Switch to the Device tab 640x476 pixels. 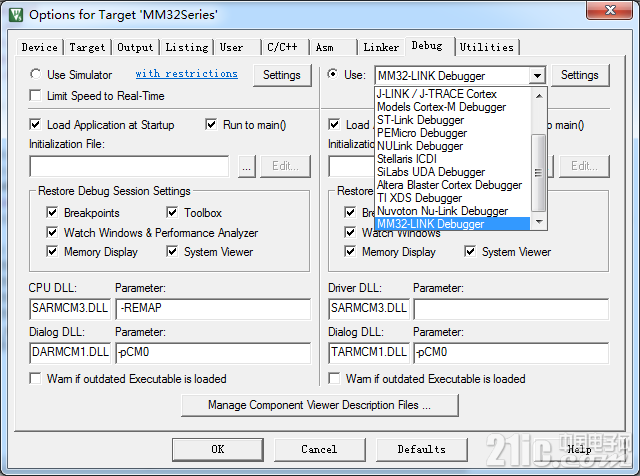pos(40,47)
